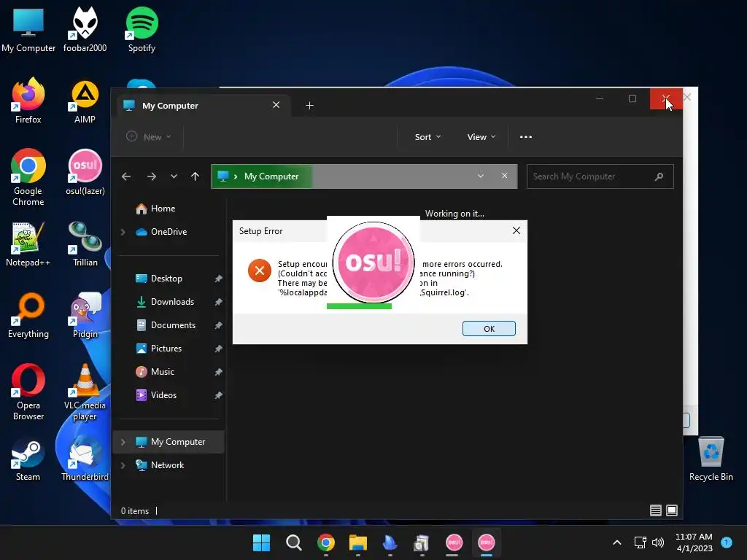Image resolution: width=747 pixels, height=560 pixels.
Task: Stop loading in the address bar
Action: click(505, 176)
